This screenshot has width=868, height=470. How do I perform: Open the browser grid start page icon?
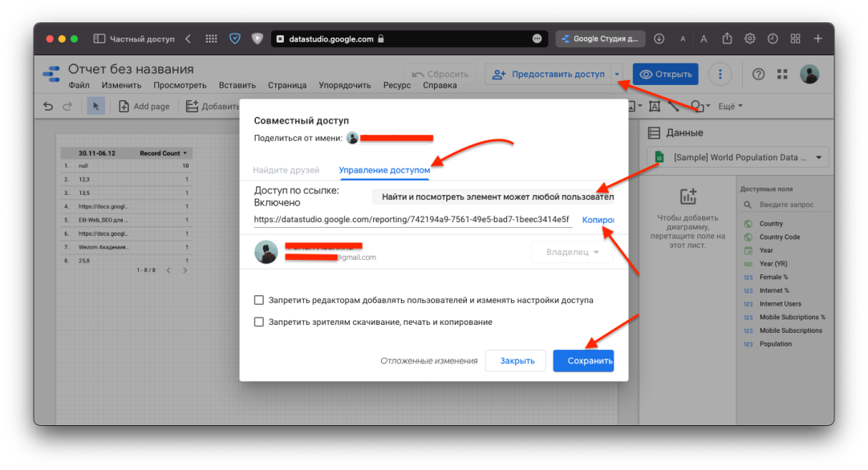212,38
